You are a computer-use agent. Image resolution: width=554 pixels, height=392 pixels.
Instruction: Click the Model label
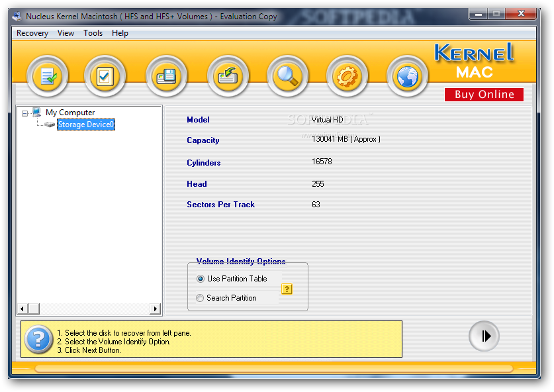click(198, 120)
